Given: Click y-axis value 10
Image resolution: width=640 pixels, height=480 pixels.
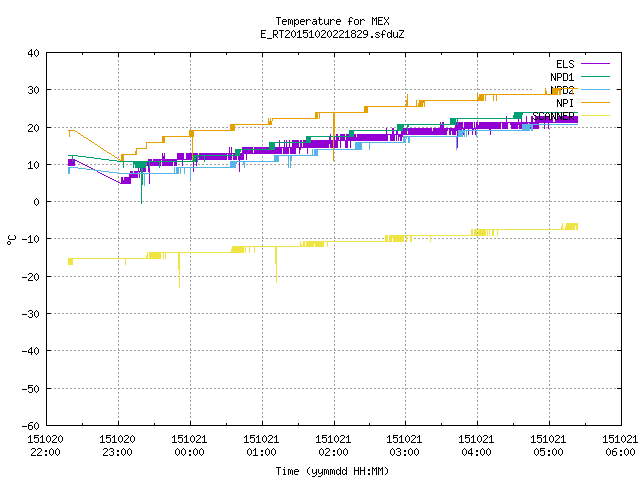Looking at the screenshot, I should [33, 165].
